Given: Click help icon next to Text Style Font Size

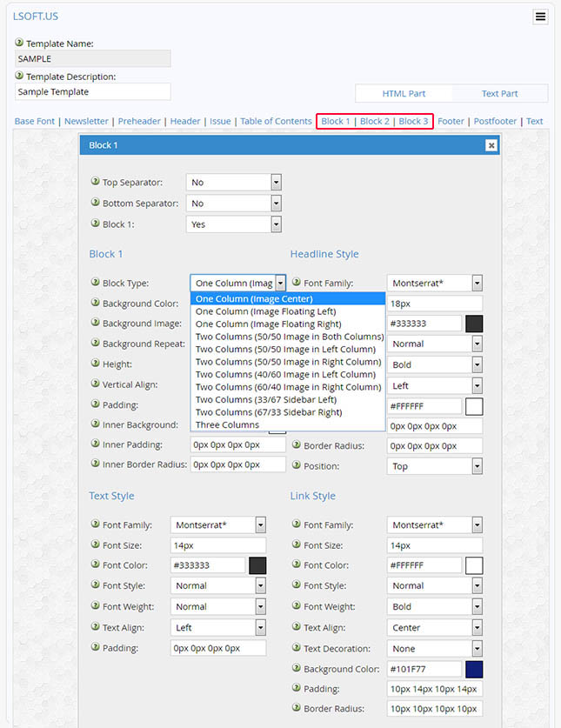Looking at the screenshot, I should [95, 544].
